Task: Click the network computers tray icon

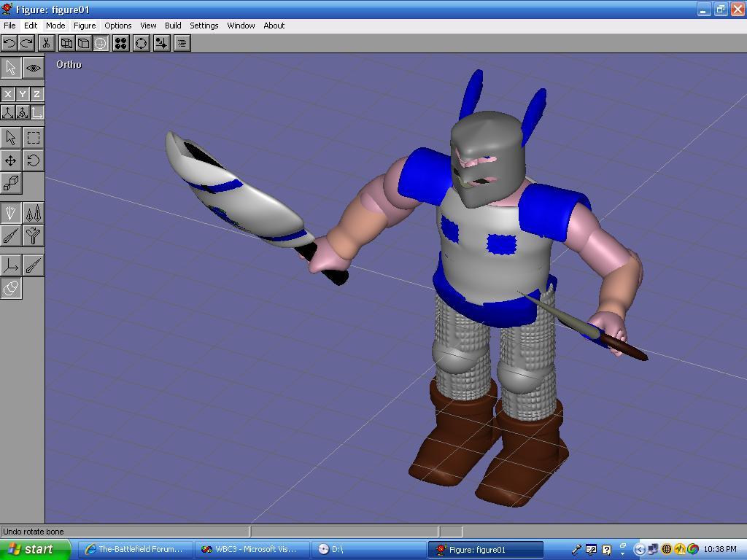Action: (653, 550)
